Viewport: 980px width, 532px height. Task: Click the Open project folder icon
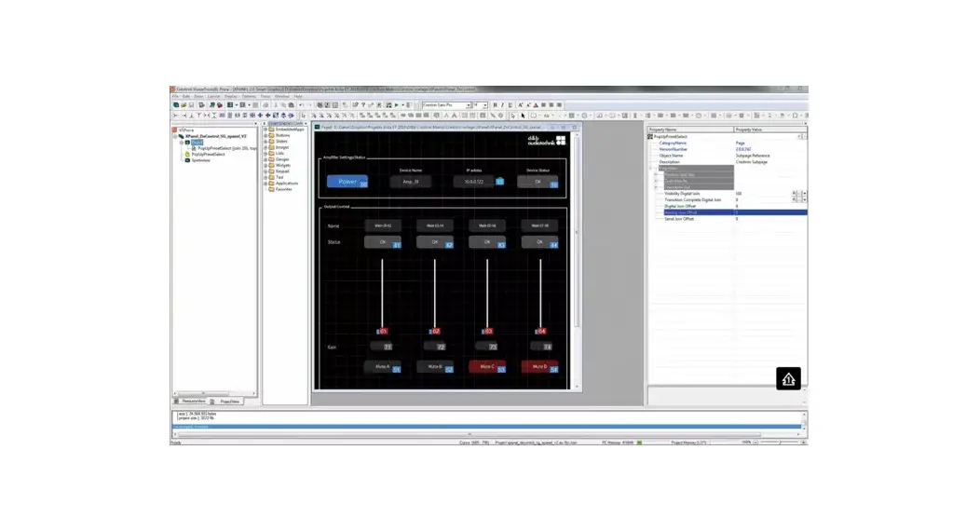[x=184, y=105]
